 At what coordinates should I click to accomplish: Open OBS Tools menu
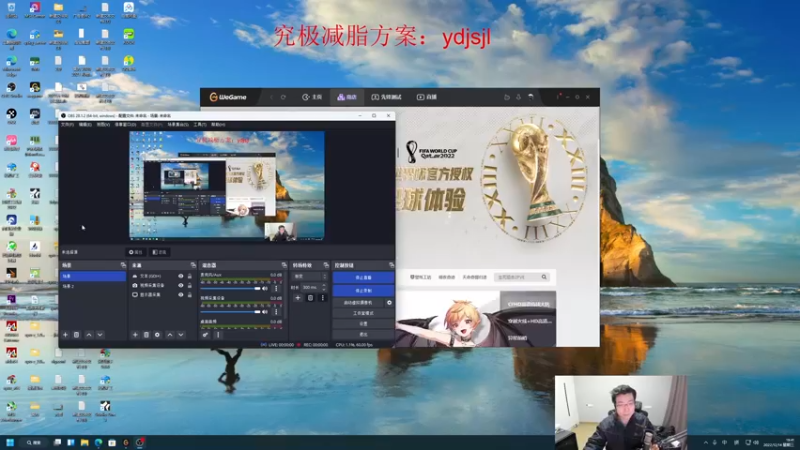point(200,124)
